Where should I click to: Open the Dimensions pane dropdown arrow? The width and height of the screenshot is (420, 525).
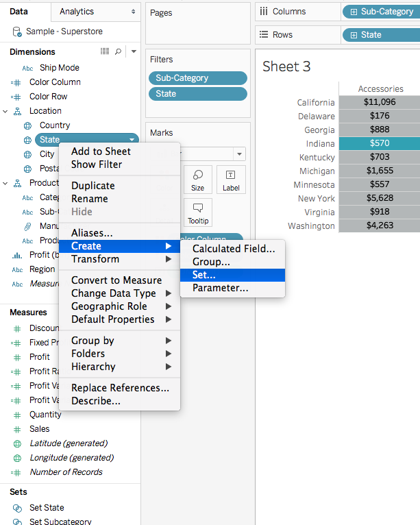pos(134,51)
